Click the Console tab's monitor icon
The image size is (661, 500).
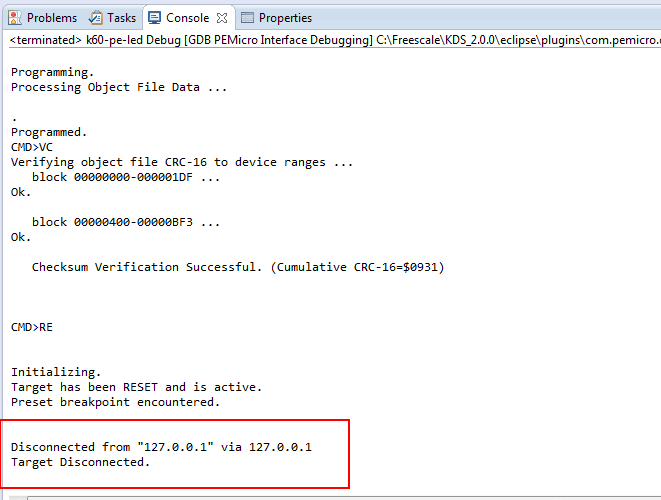click(x=155, y=18)
